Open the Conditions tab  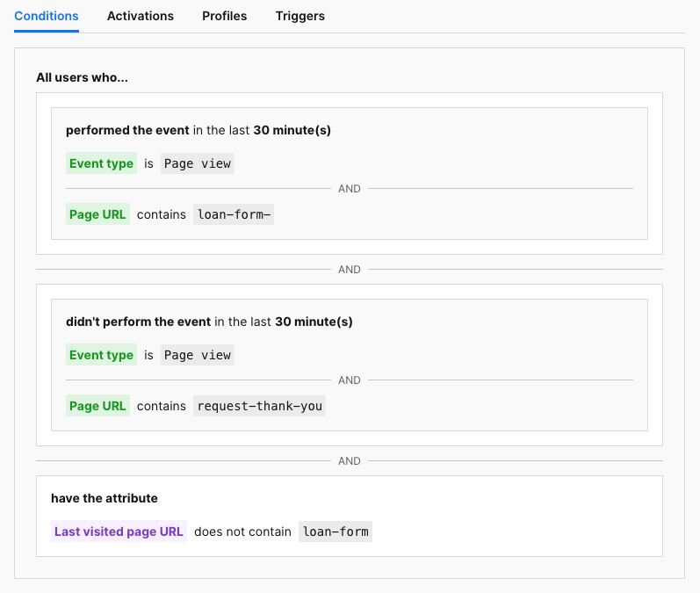click(x=47, y=16)
